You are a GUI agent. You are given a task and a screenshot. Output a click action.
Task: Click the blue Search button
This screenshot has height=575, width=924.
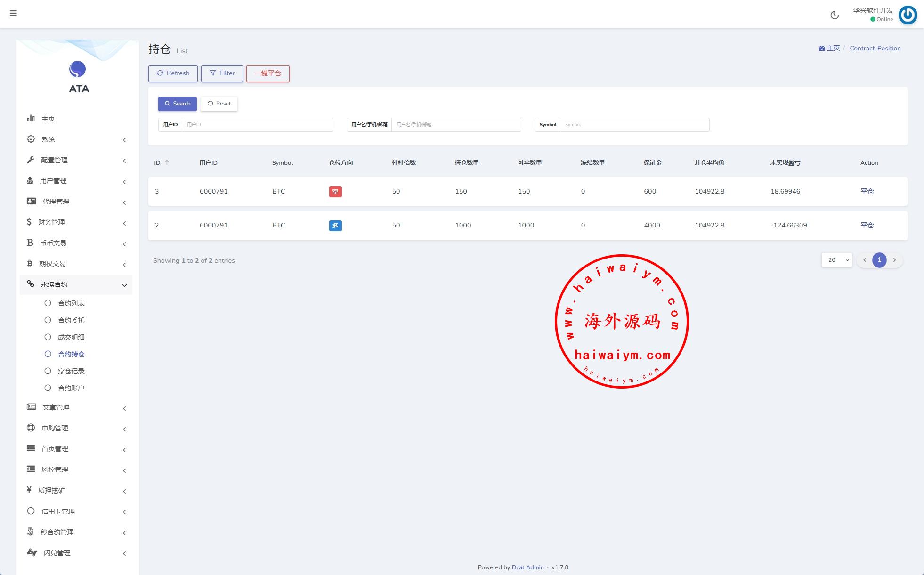point(178,104)
